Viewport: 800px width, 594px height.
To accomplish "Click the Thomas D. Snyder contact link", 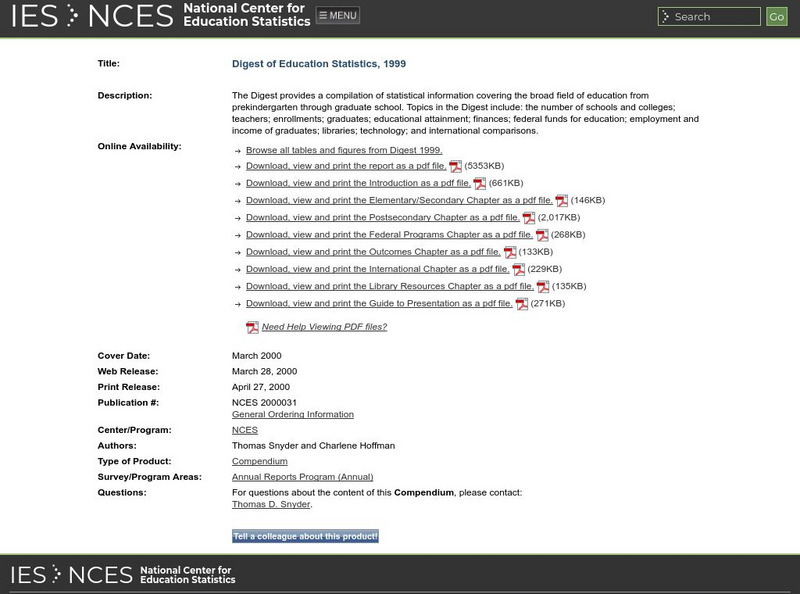I will coord(271,504).
